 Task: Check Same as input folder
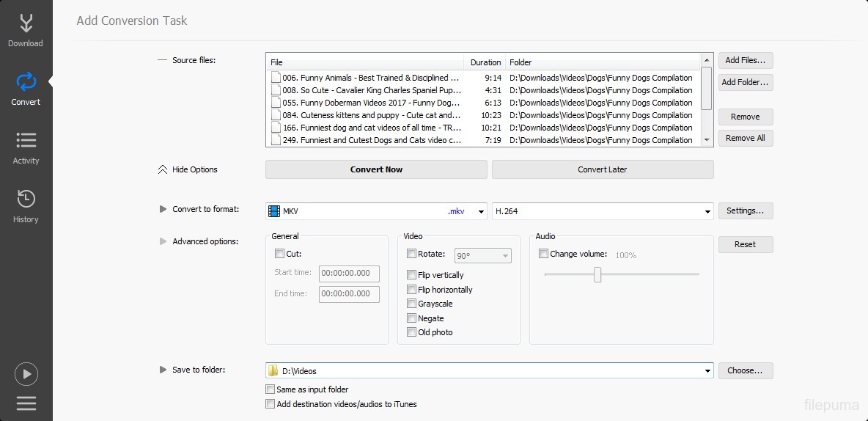[x=271, y=389]
